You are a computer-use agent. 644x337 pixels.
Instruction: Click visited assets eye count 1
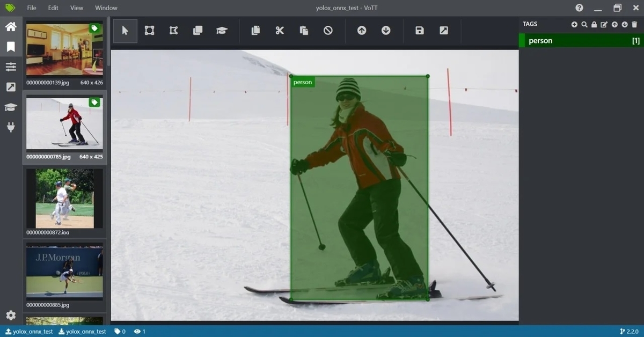tap(140, 332)
